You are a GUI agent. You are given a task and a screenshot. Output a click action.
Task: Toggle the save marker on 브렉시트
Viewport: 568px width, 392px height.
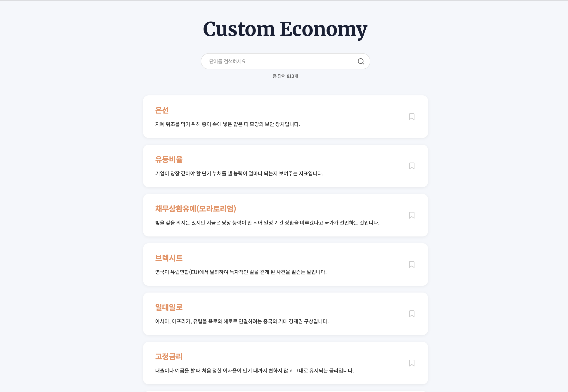click(412, 264)
